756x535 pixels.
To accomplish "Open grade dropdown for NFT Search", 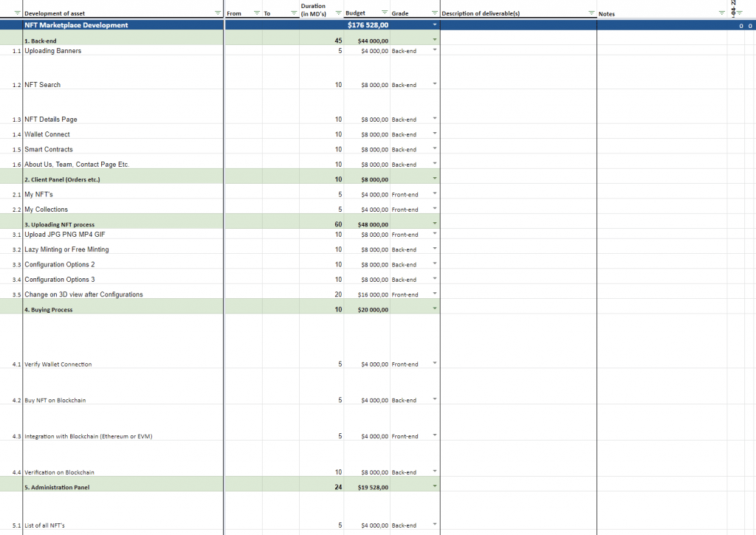I will (434, 84).
